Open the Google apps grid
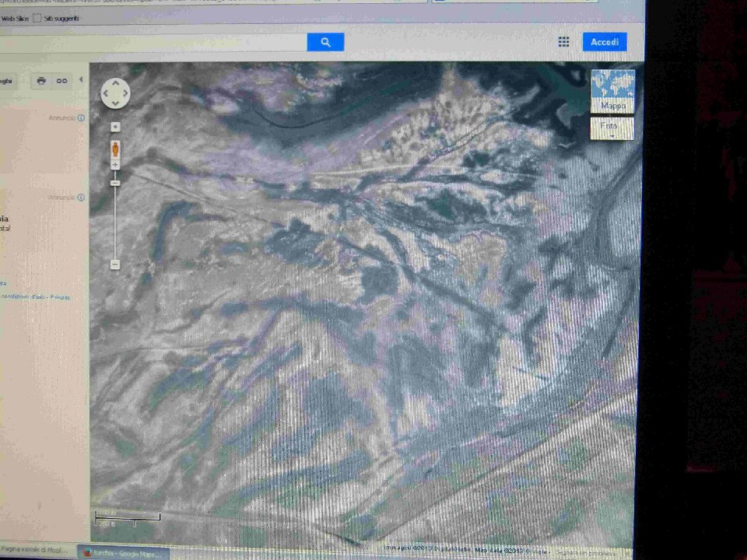The image size is (747, 560). pos(563,42)
